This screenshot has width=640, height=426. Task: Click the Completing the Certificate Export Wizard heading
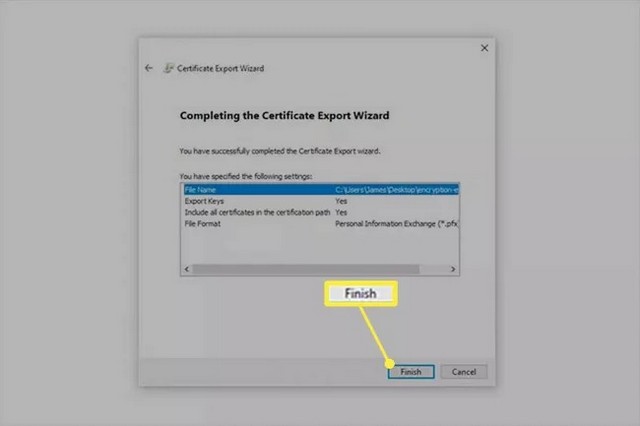click(x=284, y=115)
